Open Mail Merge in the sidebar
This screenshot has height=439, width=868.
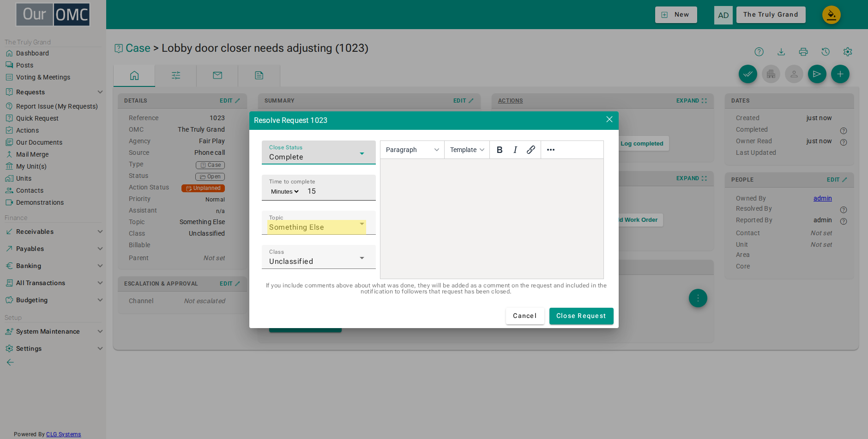pos(32,154)
